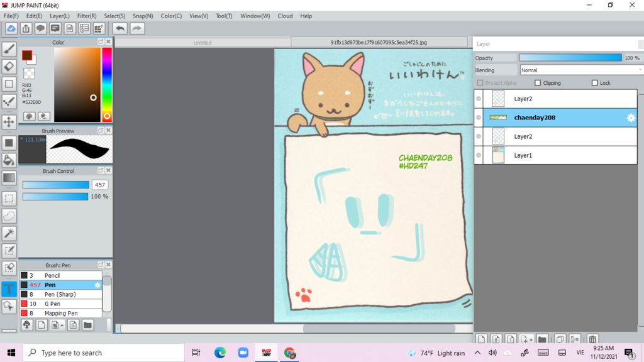This screenshot has width=644, height=362.
Task: Hide the Layer2 row above chaenday208
Action: point(479,99)
